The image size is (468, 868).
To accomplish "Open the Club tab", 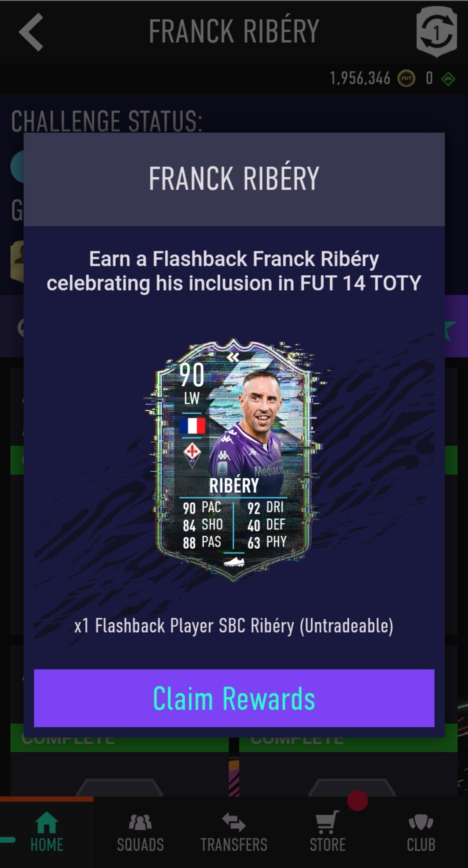I will [x=421, y=832].
